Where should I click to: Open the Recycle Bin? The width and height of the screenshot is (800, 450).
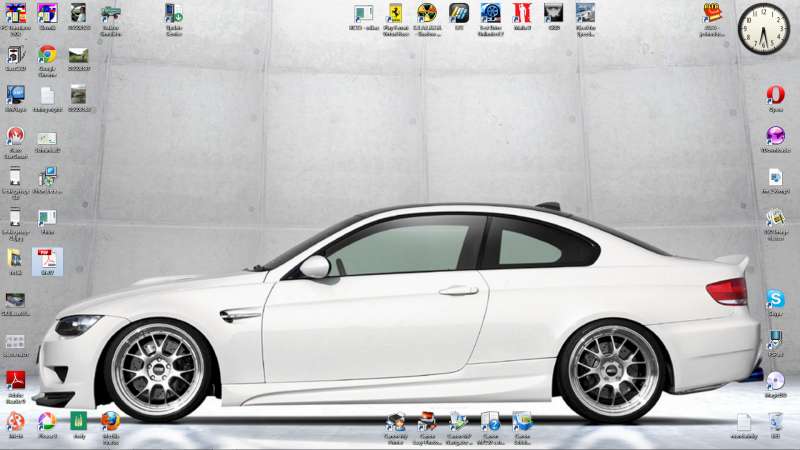click(776, 421)
